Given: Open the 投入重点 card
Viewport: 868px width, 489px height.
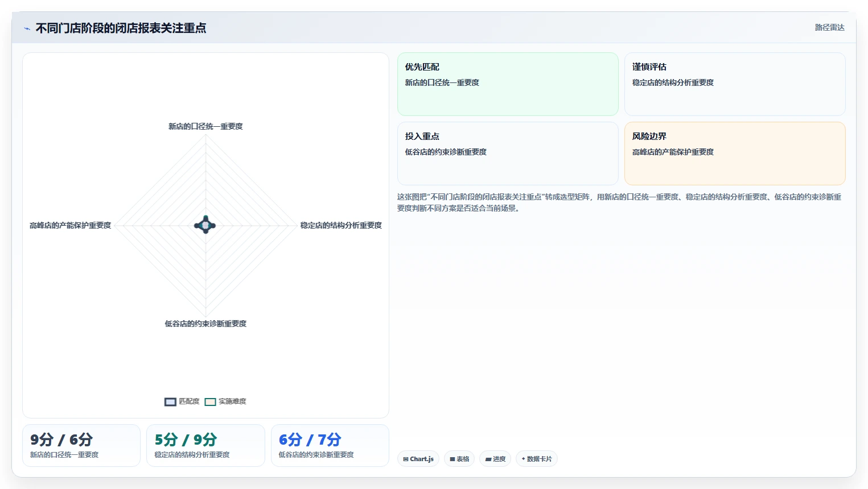Looking at the screenshot, I should point(508,154).
